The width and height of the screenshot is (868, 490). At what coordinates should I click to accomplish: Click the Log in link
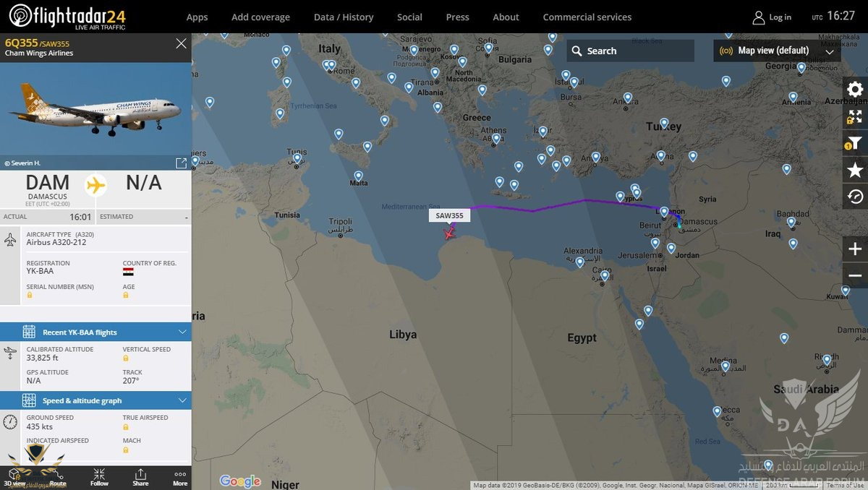tap(772, 17)
